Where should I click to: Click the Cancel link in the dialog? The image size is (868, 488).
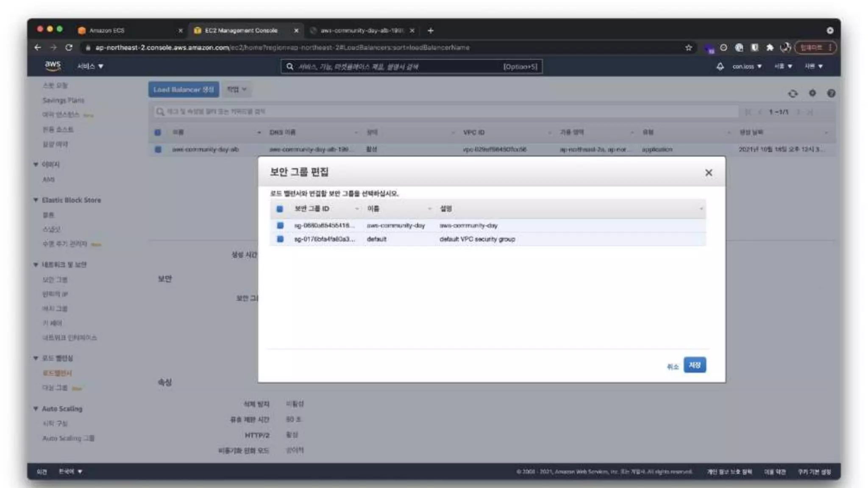(x=672, y=367)
